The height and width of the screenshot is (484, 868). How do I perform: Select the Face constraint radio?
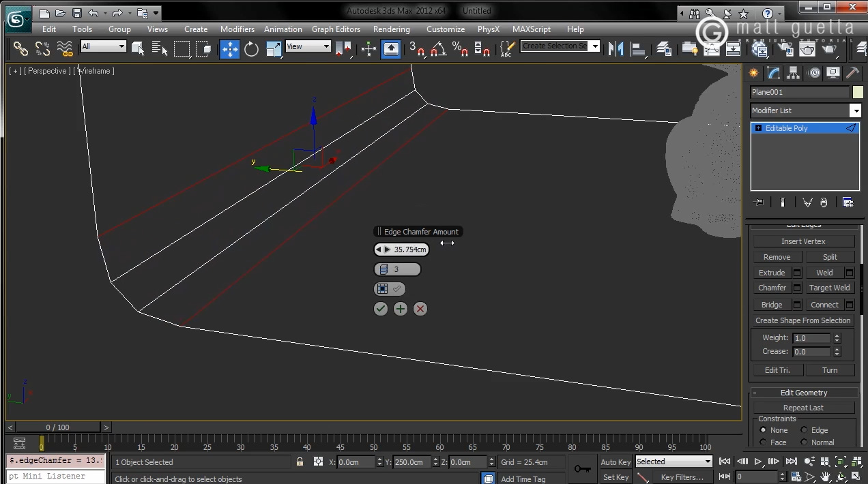(763, 442)
